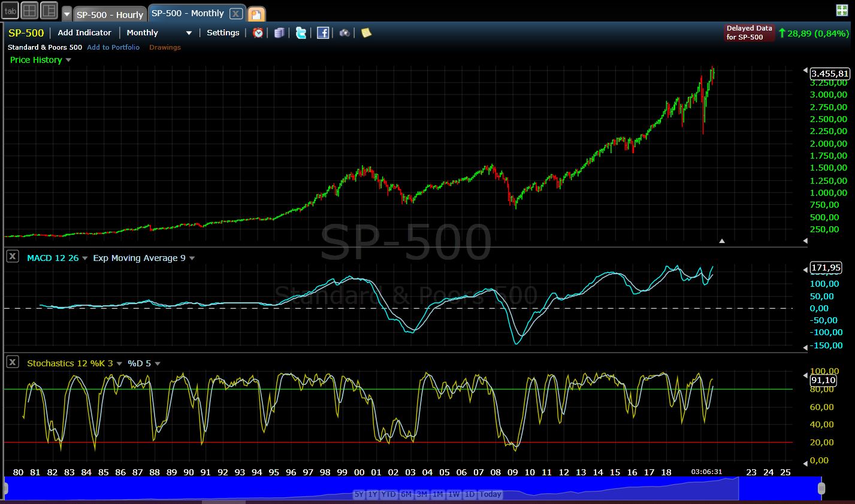
Task: Open the Settings menu
Action: point(223,33)
